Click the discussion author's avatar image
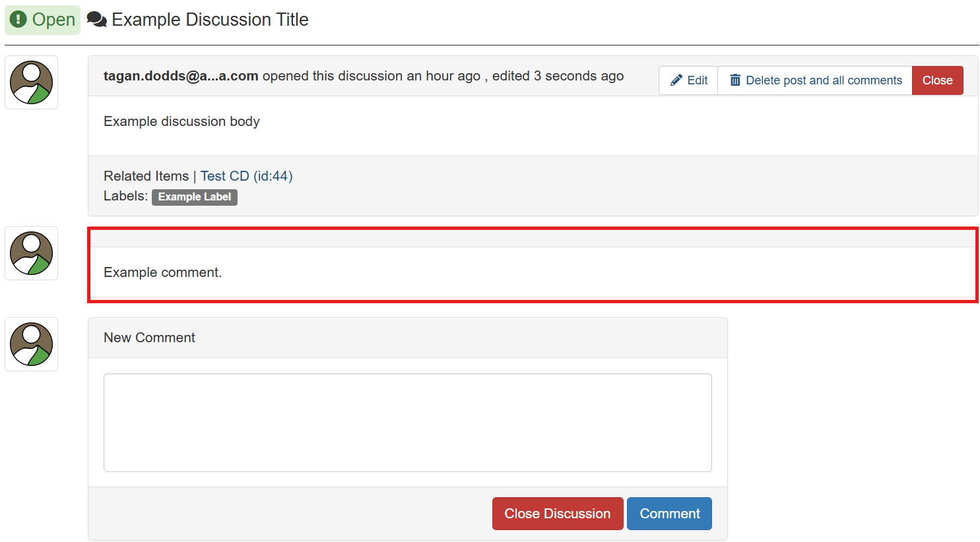The image size is (980, 542). point(31,82)
